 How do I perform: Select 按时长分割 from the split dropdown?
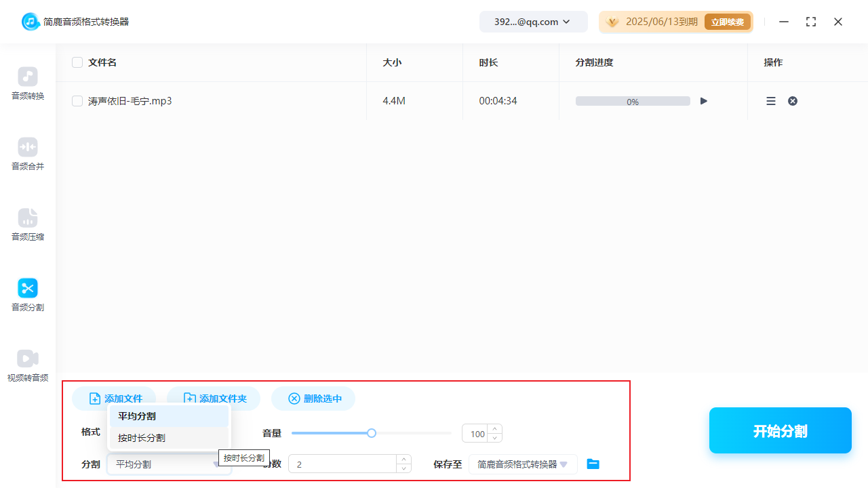pyautogui.click(x=141, y=437)
